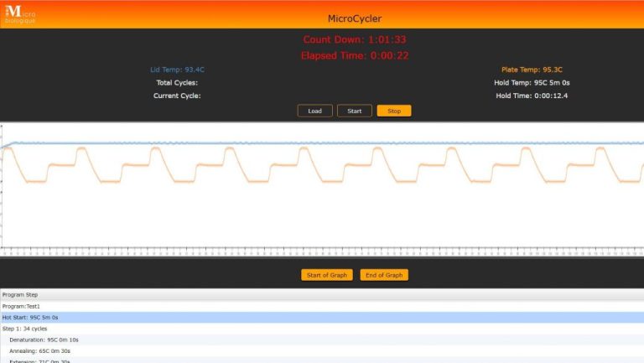The width and height of the screenshot is (644, 363).
Task: Click the Total Cycles label
Action: 177,82
